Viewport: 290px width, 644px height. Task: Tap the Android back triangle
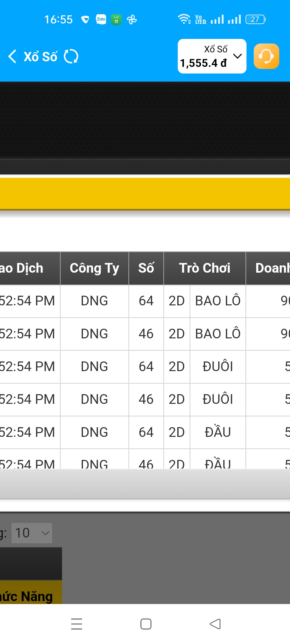pyautogui.click(x=215, y=624)
